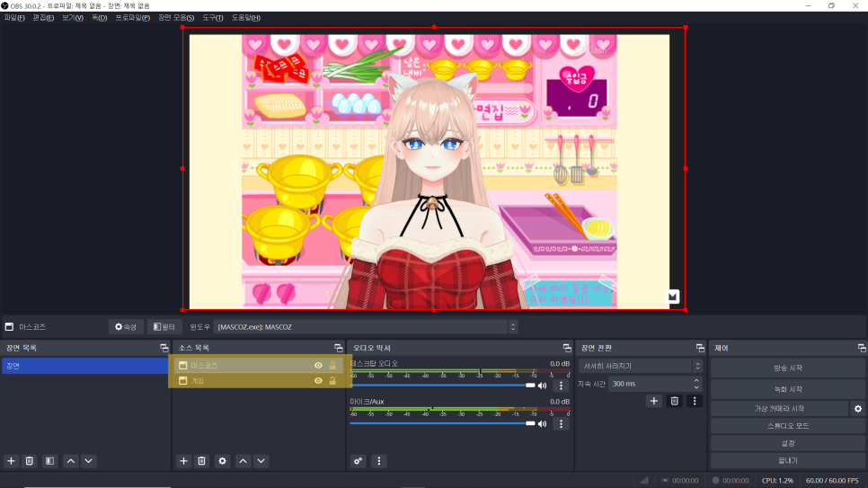The width and height of the screenshot is (868, 488).
Task: Open 도움말 menu
Action: [x=246, y=18]
